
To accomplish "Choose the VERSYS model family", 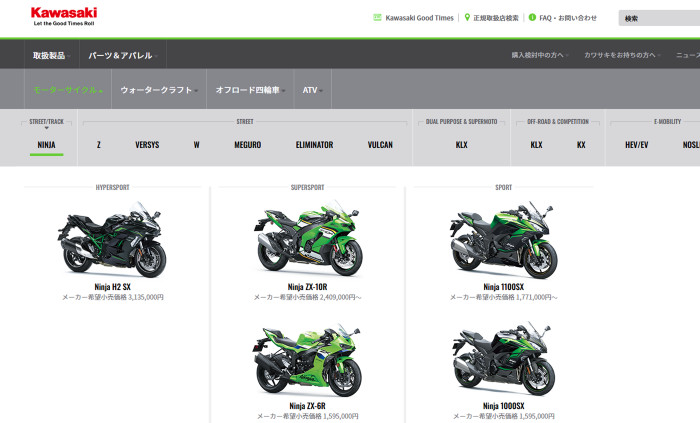I will click(147, 145).
